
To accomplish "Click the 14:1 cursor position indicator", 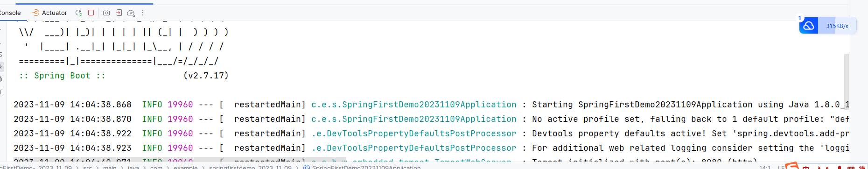I will pos(765,167).
